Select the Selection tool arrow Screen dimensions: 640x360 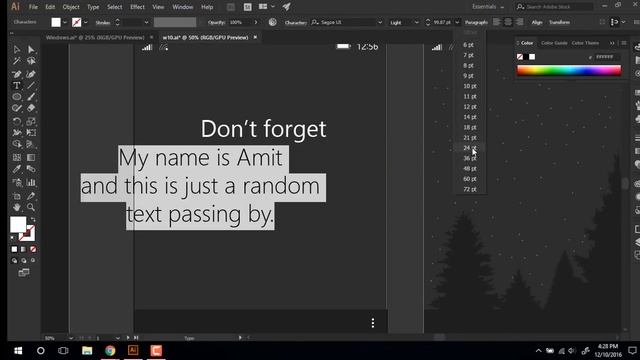click(x=17, y=49)
